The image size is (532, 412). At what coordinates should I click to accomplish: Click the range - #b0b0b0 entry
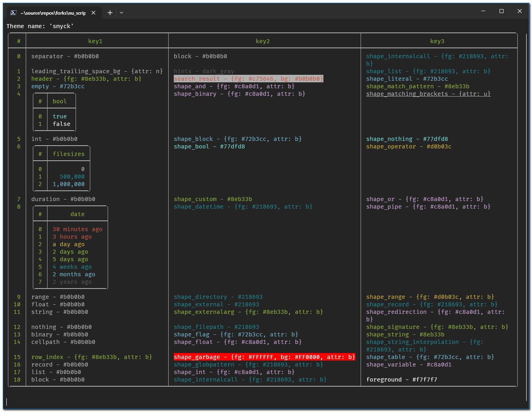[x=58, y=297]
